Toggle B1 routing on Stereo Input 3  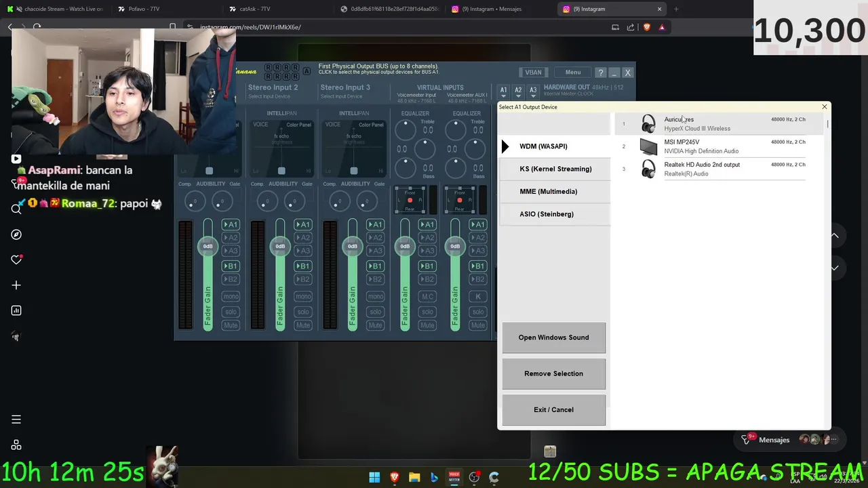(x=375, y=266)
